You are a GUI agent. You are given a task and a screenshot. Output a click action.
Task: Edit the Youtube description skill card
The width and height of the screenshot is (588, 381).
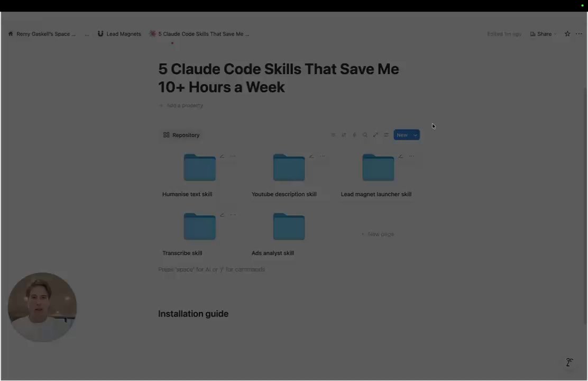311,156
